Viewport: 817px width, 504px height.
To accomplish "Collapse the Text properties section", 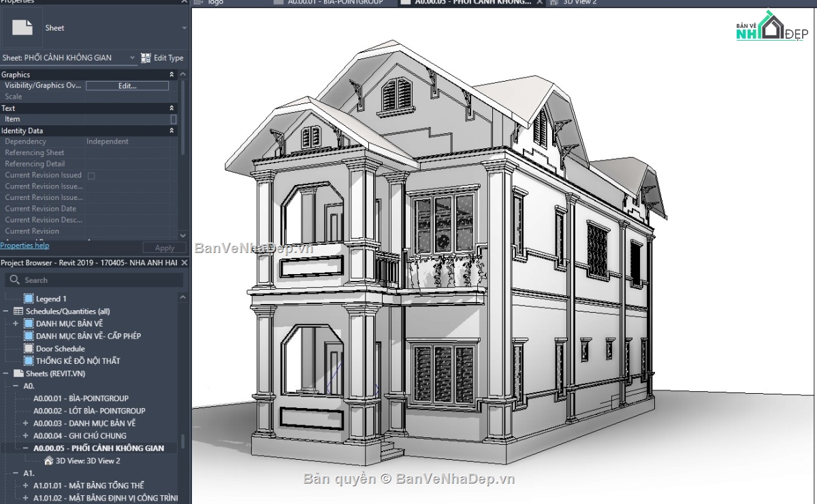I will 172,108.
